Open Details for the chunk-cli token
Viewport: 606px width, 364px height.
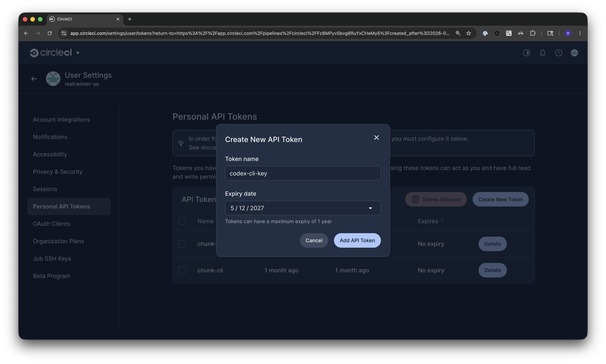click(x=492, y=270)
